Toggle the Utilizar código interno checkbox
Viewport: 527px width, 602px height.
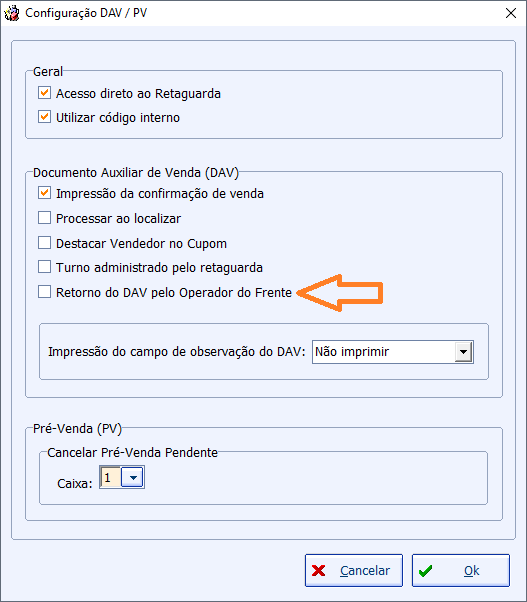pyautogui.click(x=45, y=117)
